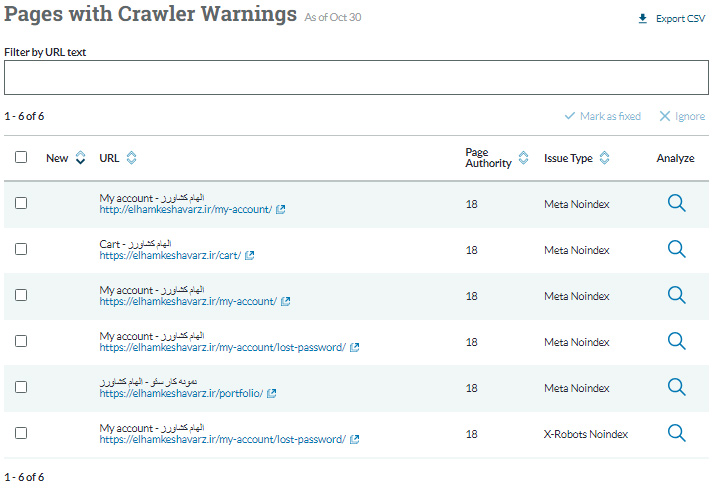
Task: Sort by Issue Type arrows
Action: (604, 158)
